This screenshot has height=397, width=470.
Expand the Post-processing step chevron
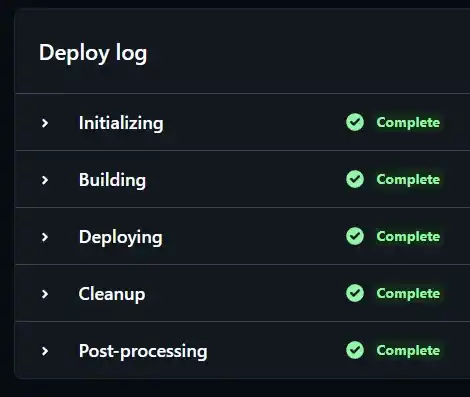tap(45, 351)
